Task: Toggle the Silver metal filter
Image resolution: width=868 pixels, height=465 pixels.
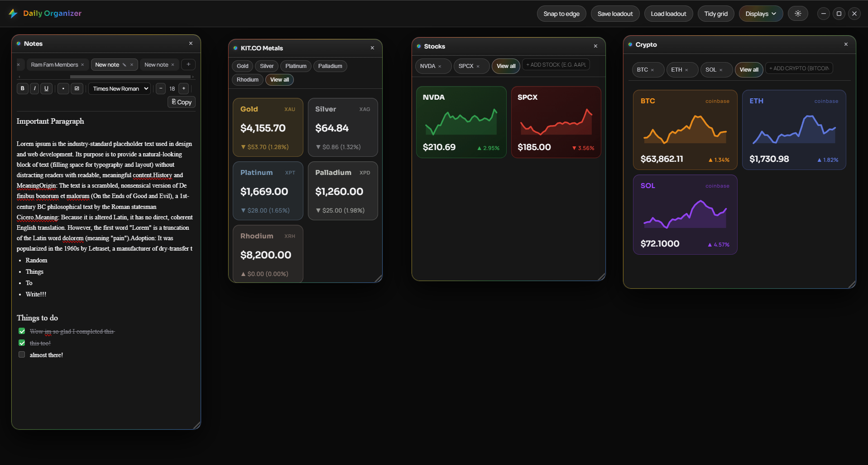Action: click(x=267, y=66)
